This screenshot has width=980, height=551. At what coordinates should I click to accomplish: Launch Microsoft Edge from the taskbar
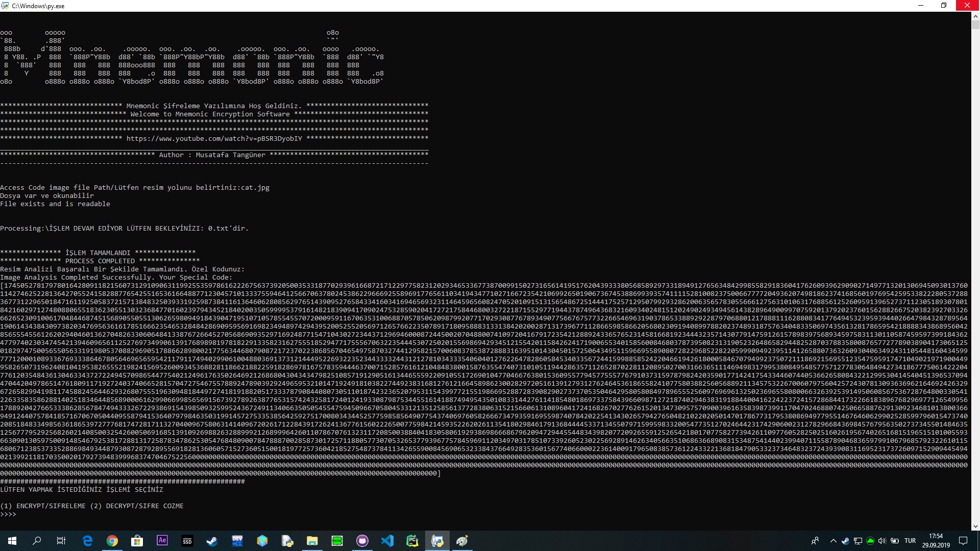click(87, 541)
